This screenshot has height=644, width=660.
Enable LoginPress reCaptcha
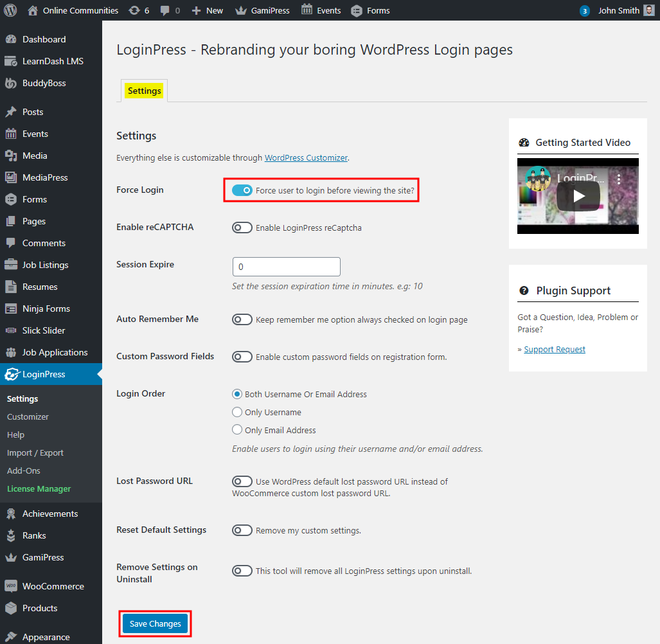click(242, 227)
